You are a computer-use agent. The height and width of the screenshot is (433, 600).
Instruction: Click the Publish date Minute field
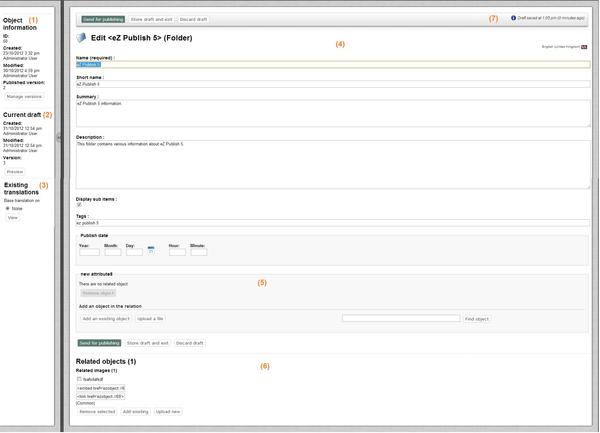point(199,252)
